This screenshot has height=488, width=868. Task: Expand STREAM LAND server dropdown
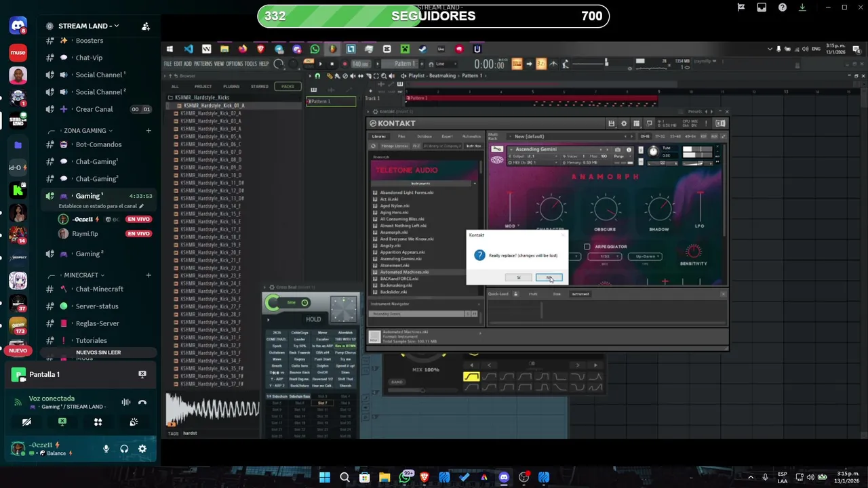click(88, 26)
